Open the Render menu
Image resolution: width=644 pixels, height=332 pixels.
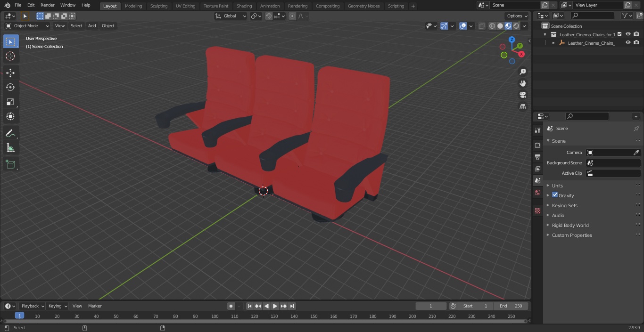[47, 5]
